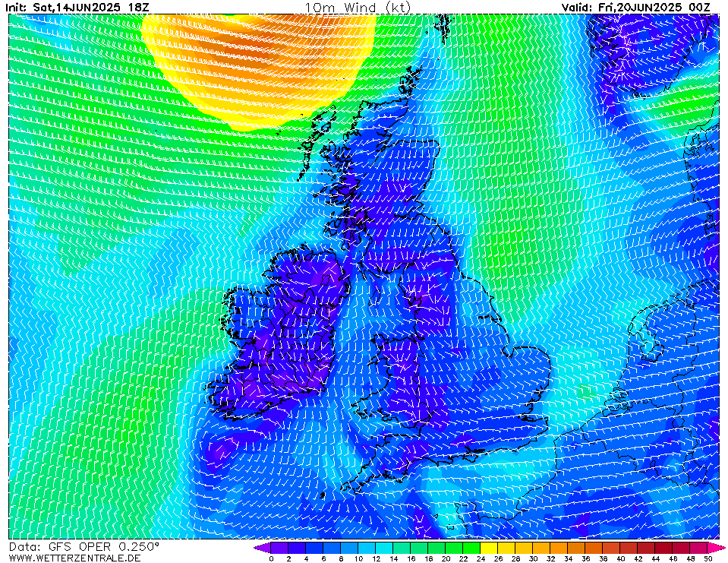Click the purple legend swatch between 0 and 2
The width and height of the screenshot is (728, 563).
[279, 548]
